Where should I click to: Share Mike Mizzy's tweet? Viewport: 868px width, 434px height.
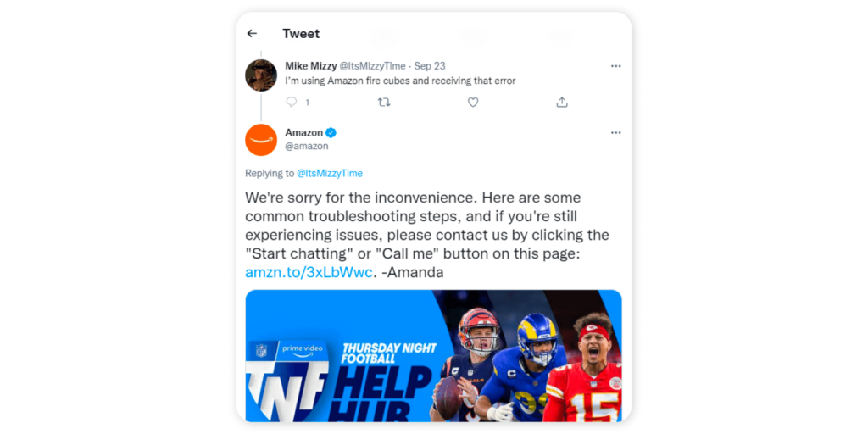562,103
